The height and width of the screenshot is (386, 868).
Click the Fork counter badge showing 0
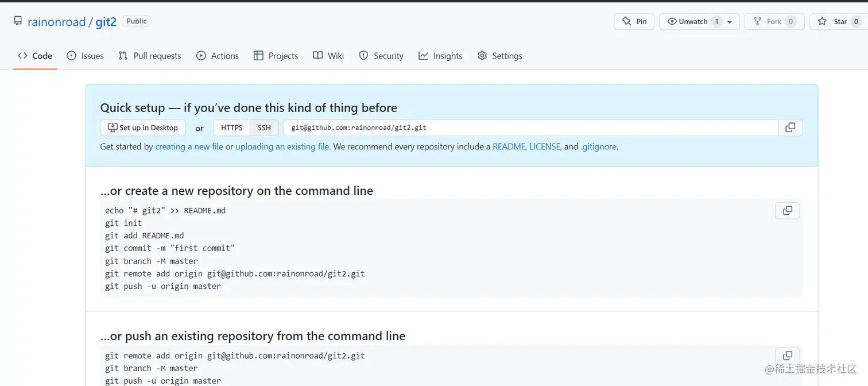click(x=790, y=21)
